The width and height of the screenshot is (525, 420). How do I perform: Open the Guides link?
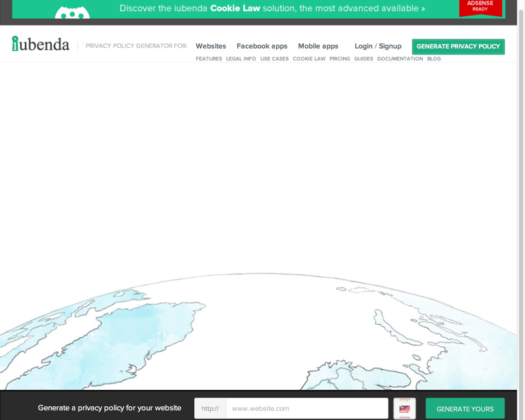click(x=364, y=58)
